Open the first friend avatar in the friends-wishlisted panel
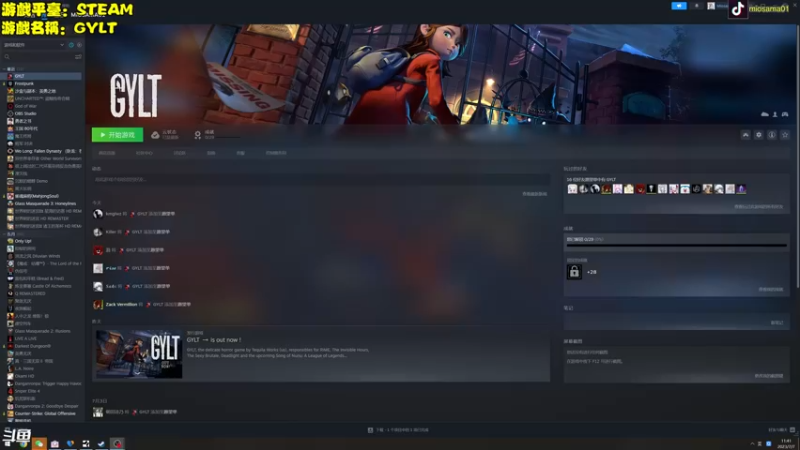Viewport: 800px width, 450px height. (x=572, y=189)
